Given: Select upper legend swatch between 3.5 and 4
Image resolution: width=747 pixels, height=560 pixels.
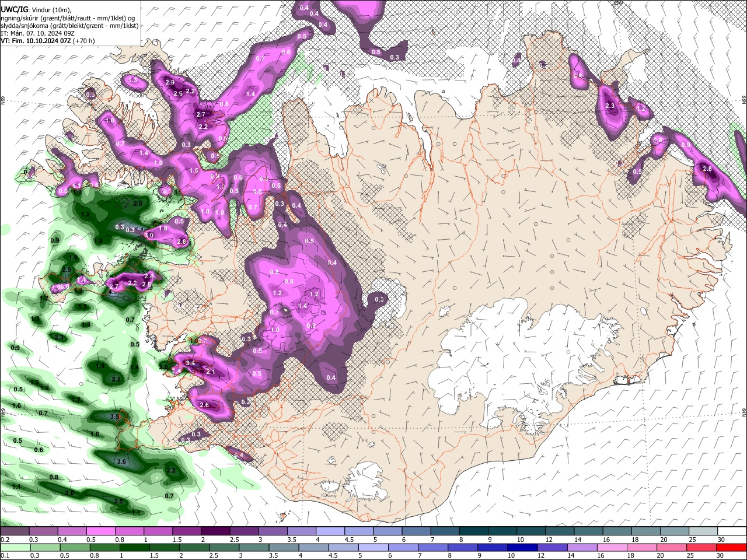Looking at the screenshot, I should point(301,531).
